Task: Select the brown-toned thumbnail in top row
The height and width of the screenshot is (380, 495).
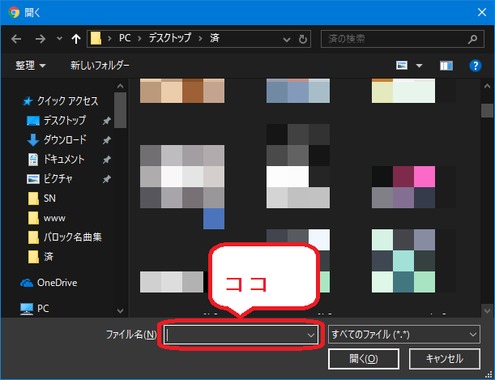Action: [x=182, y=91]
